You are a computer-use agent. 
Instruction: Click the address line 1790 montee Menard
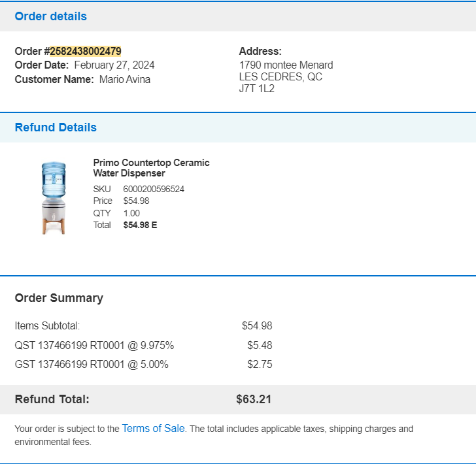coord(286,65)
